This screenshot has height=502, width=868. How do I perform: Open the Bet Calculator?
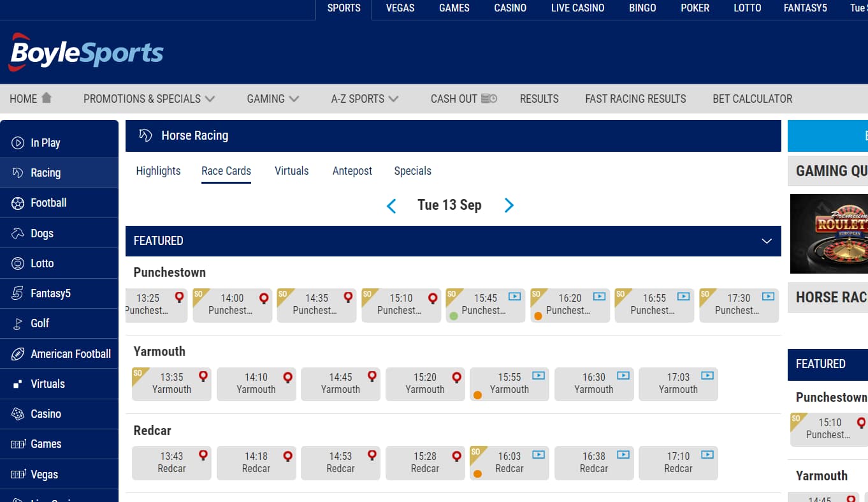click(753, 99)
